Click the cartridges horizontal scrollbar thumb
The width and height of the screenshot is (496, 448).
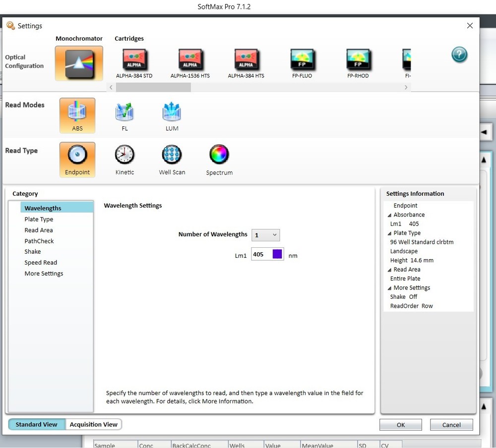[x=153, y=87]
